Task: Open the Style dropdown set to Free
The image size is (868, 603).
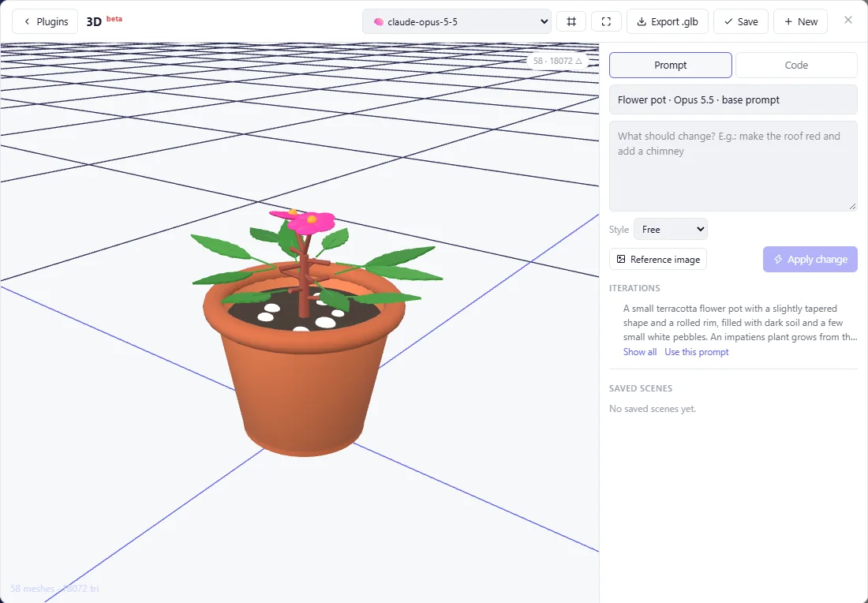Action: pos(671,229)
